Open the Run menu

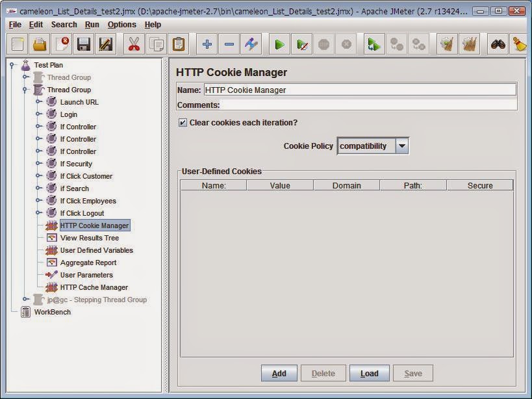coord(91,24)
